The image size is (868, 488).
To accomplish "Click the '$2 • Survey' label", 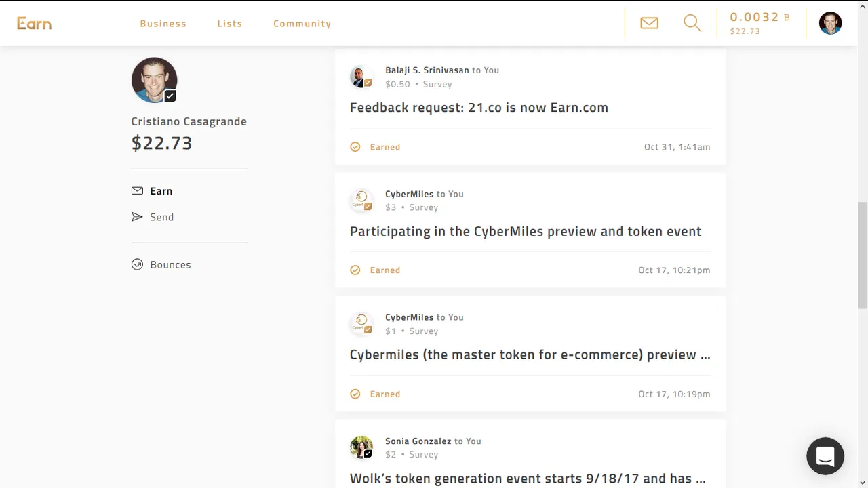I will click(x=412, y=455).
